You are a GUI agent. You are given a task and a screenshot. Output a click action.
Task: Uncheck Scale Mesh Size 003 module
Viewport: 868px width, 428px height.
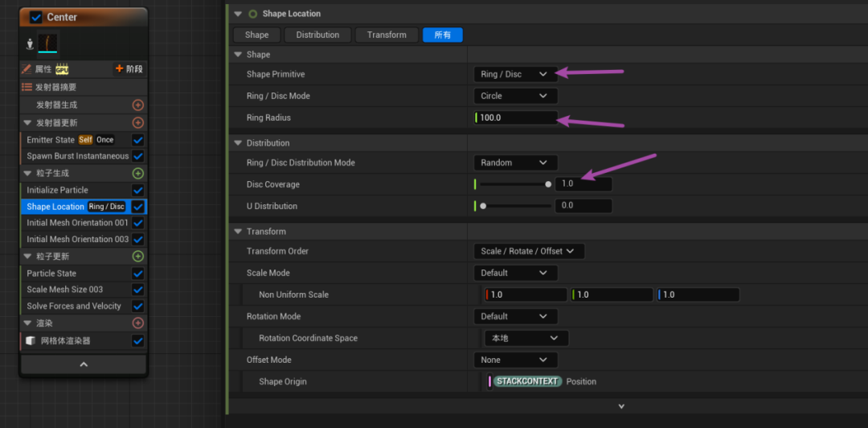[x=138, y=290]
